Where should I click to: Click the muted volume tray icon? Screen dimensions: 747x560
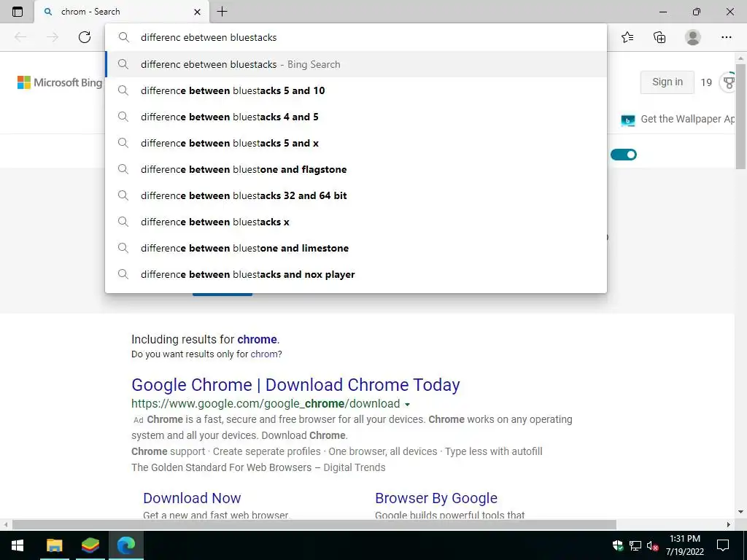(652, 545)
